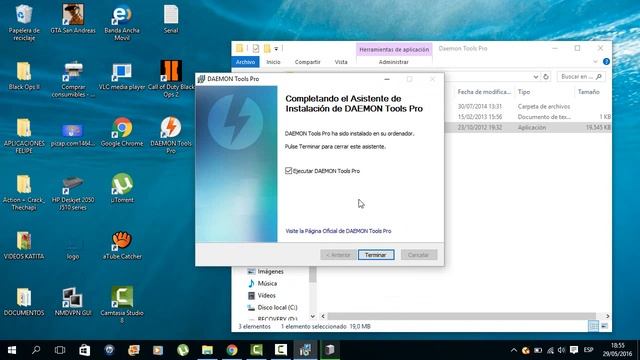Select the DOCUMENTOS folder icon
Screen dimensions: 640x360
click(24, 302)
